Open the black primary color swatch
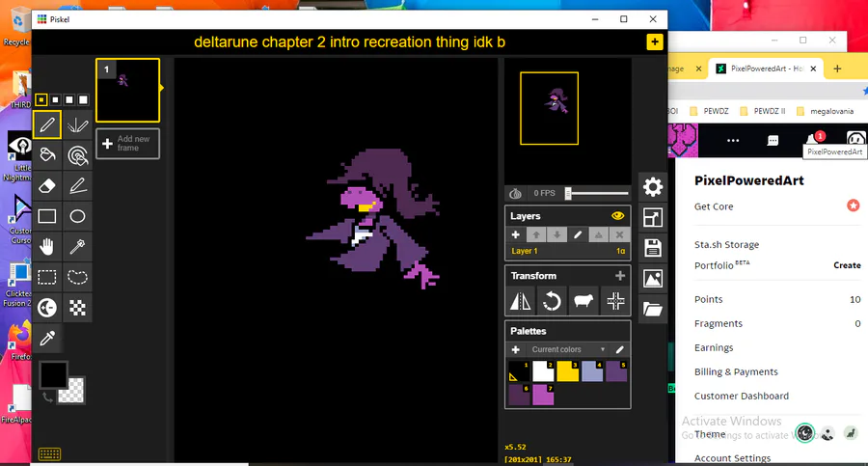868x466 pixels. tap(53, 375)
